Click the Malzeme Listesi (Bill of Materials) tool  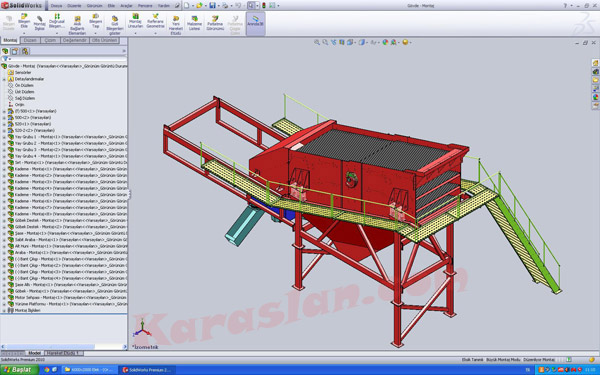[194, 23]
